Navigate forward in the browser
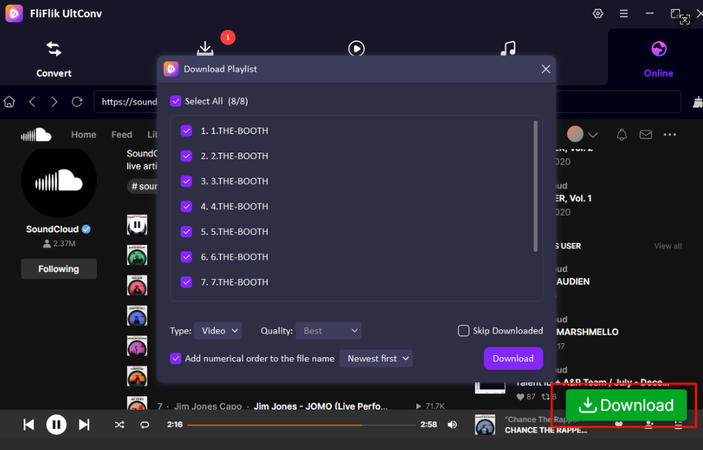Image resolution: width=703 pixels, height=450 pixels. coord(54,102)
